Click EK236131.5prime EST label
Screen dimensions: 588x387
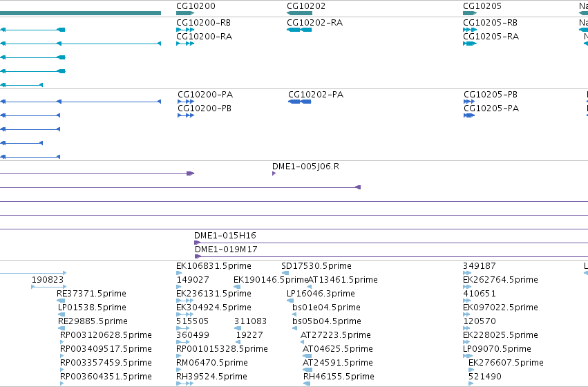pyautogui.click(x=214, y=294)
